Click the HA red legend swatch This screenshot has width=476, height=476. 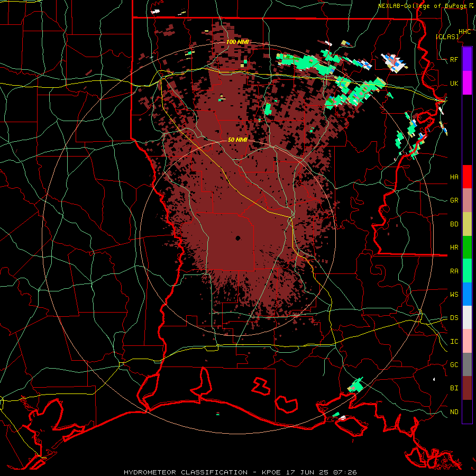(x=467, y=177)
